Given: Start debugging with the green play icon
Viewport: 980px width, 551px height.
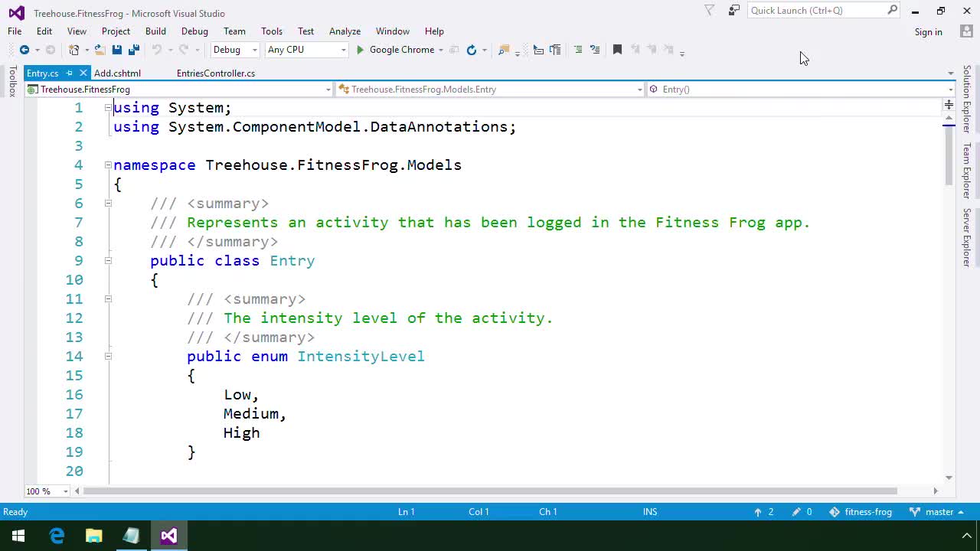Looking at the screenshot, I should pos(360,50).
